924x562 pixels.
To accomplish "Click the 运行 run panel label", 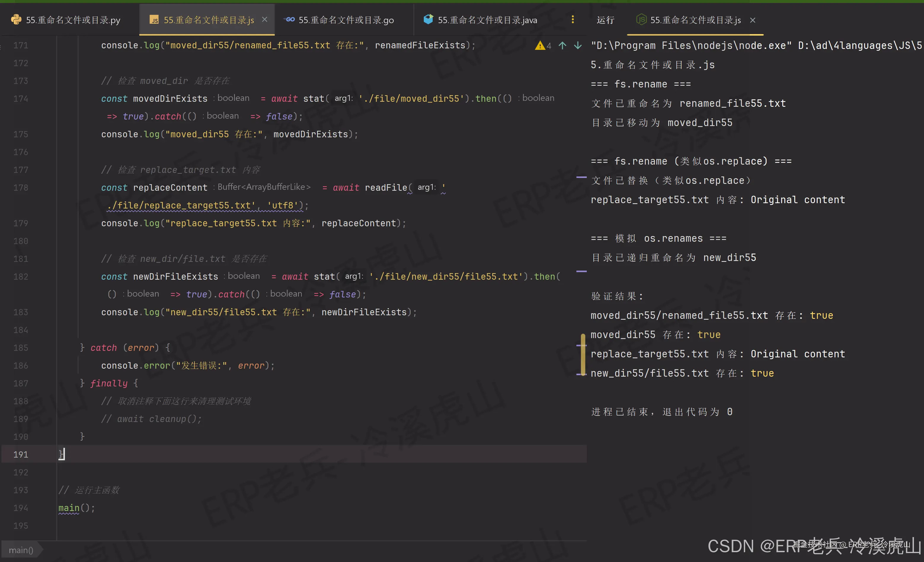I will [605, 20].
